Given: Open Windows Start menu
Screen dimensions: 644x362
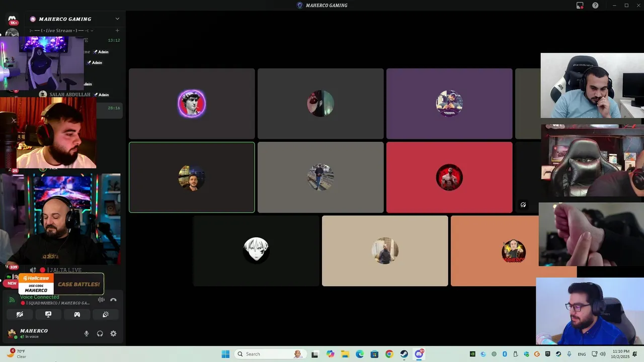Looking at the screenshot, I should pyautogui.click(x=225, y=354).
